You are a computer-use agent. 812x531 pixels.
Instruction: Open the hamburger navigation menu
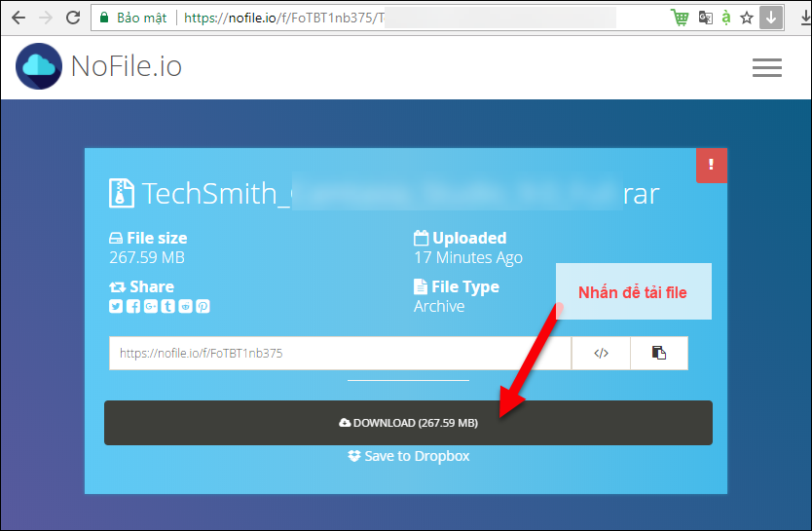pos(767,67)
